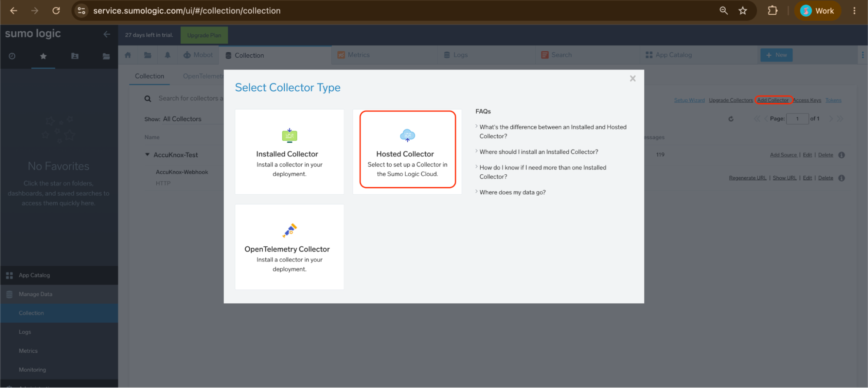868x388 pixels.
Task: Open Personal folder icon in sidebar
Action: tap(75, 56)
